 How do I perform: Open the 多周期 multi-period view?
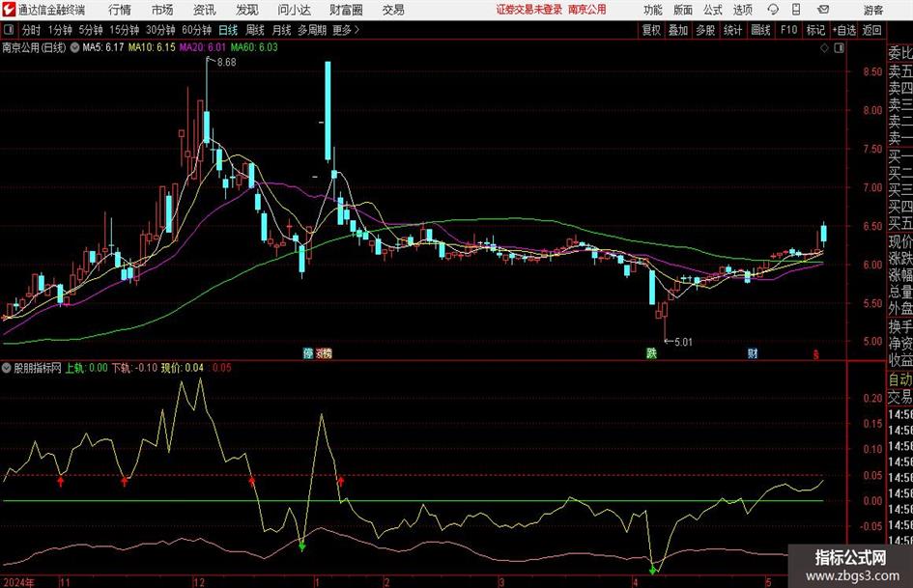312,30
